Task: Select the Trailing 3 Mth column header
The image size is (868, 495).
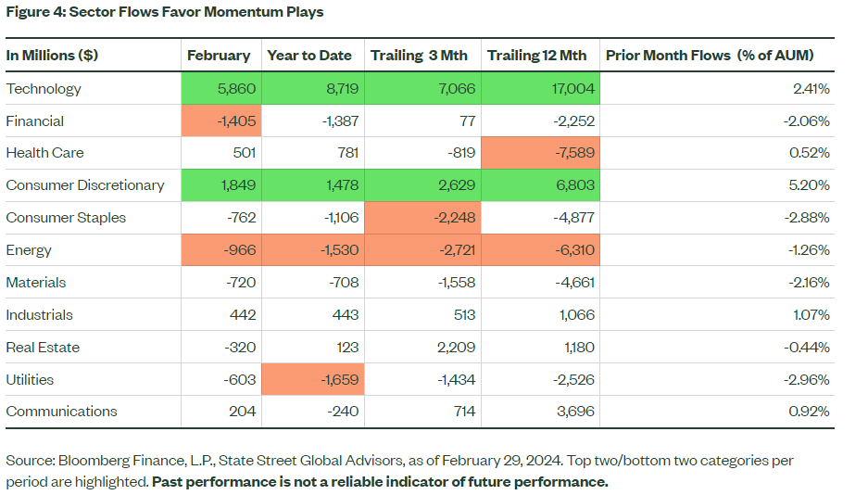Action: pyautogui.click(x=419, y=55)
